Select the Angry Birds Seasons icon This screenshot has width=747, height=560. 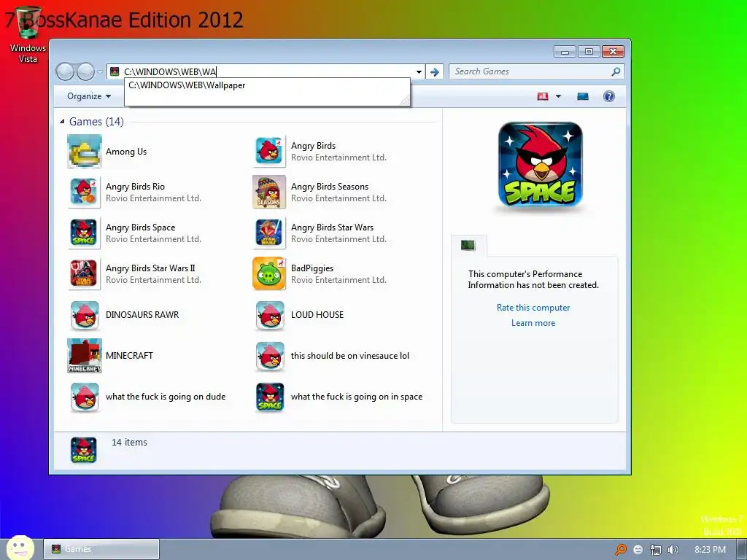[269, 192]
